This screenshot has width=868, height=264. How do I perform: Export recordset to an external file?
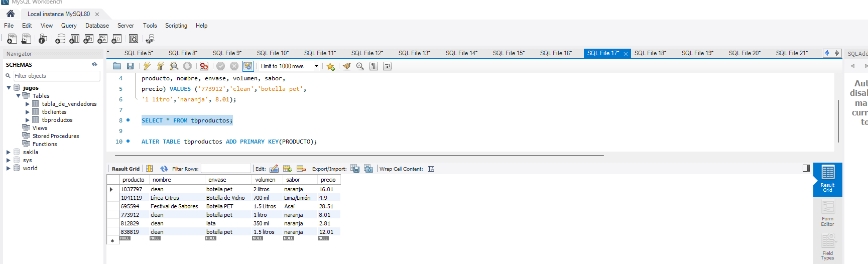355,169
